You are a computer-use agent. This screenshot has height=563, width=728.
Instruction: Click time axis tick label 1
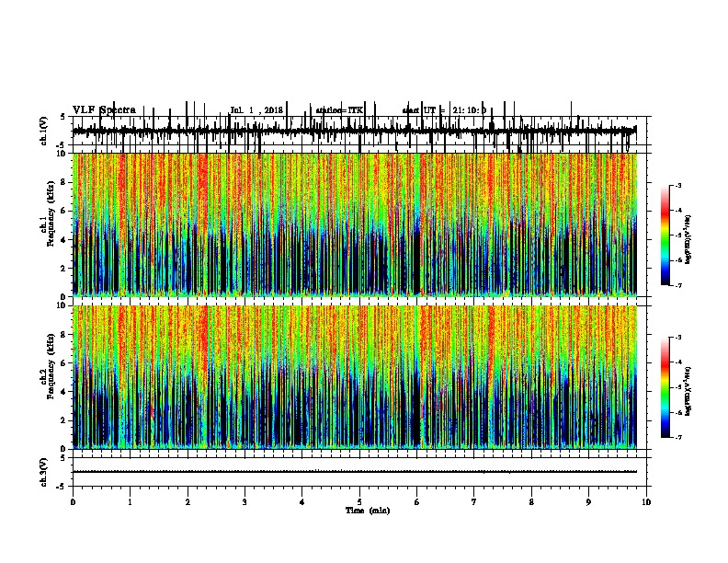(131, 502)
